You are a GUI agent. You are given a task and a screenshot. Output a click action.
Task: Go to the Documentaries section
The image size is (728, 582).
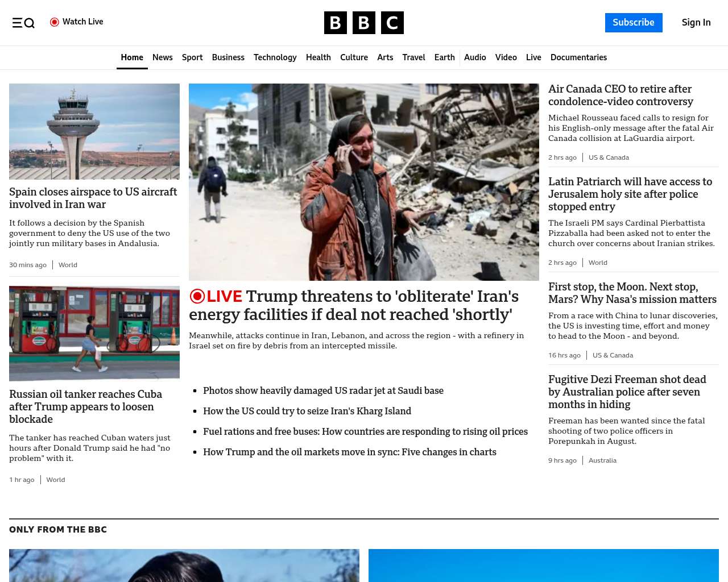point(578,57)
